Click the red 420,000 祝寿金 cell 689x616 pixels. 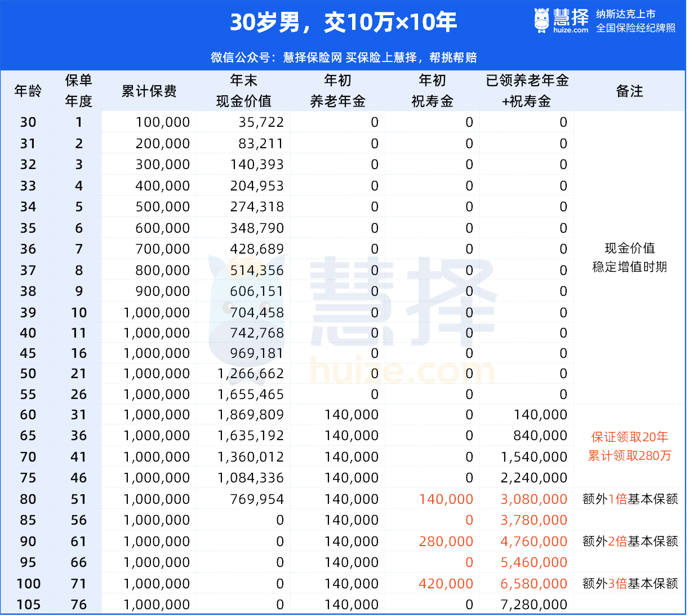[446, 584]
